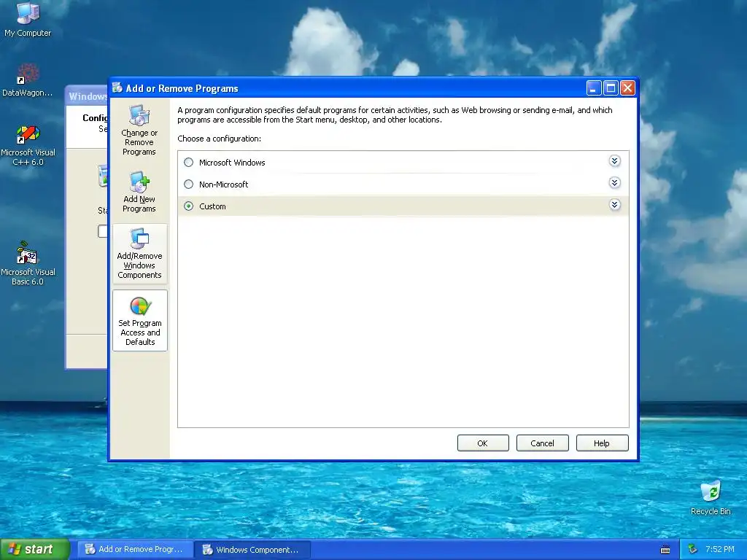747x560 pixels.
Task: Click the on-screen keyboard tray icon
Action: click(x=665, y=550)
